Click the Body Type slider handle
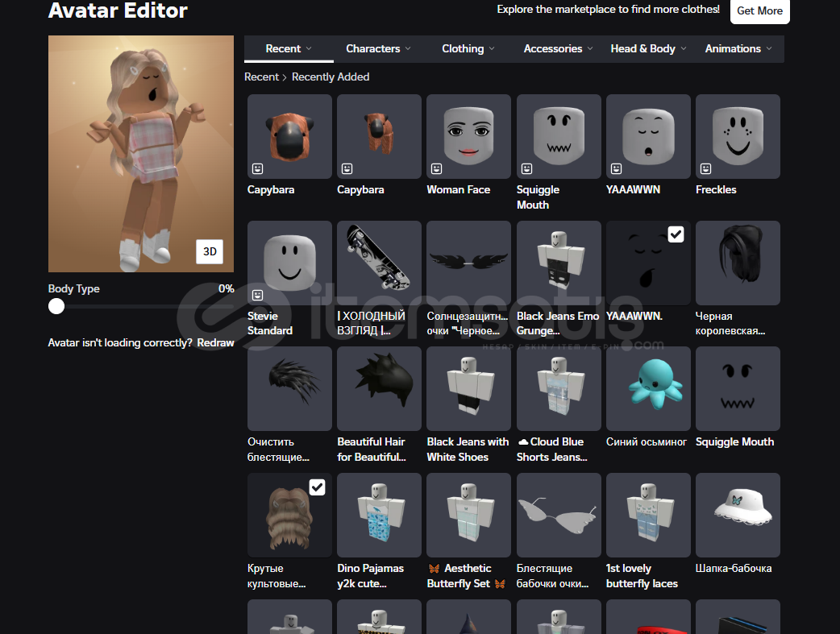The image size is (840, 634). 56,306
